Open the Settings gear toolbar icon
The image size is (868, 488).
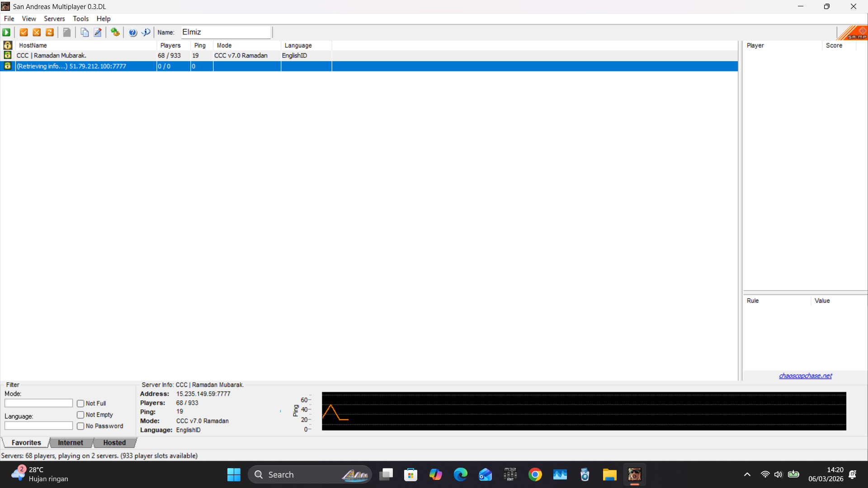pos(115,32)
